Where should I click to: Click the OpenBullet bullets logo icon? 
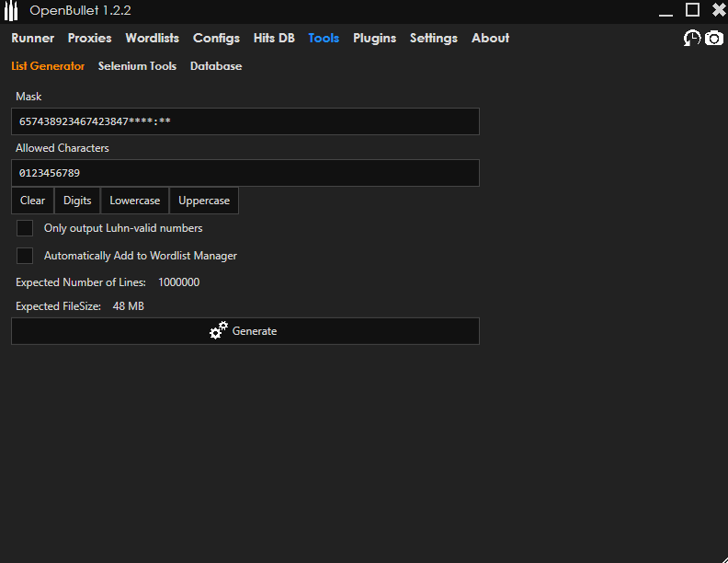click(x=11, y=11)
